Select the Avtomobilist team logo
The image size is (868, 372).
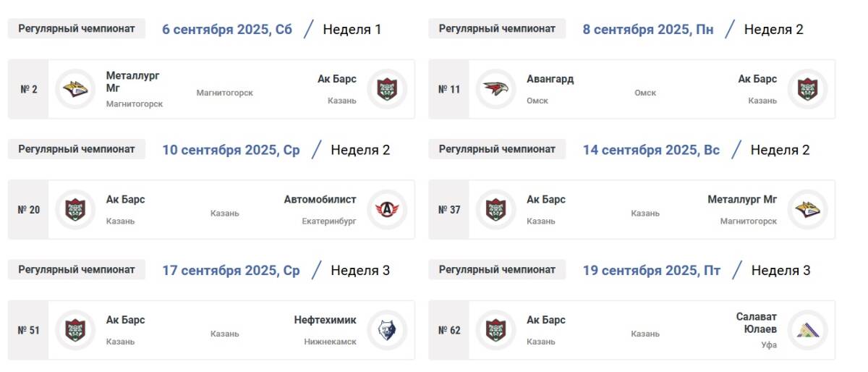coord(387,210)
